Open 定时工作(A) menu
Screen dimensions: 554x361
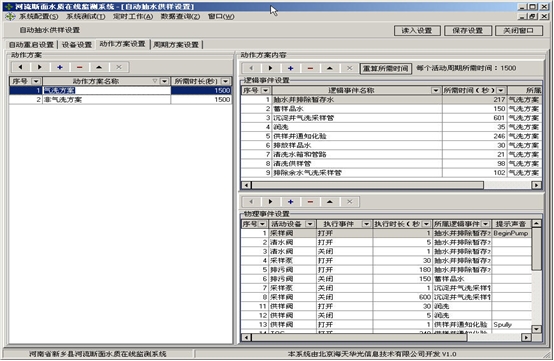[133, 16]
